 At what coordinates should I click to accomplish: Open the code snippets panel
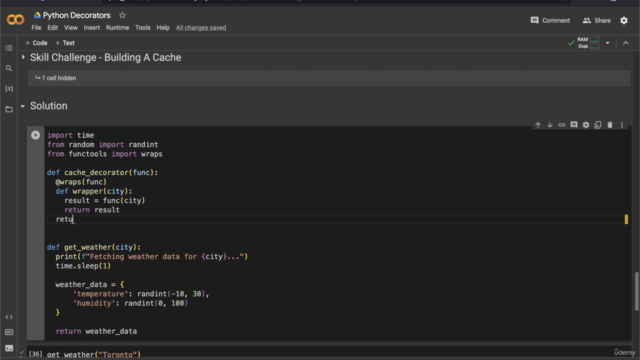pyautogui.click(x=9, y=317)
